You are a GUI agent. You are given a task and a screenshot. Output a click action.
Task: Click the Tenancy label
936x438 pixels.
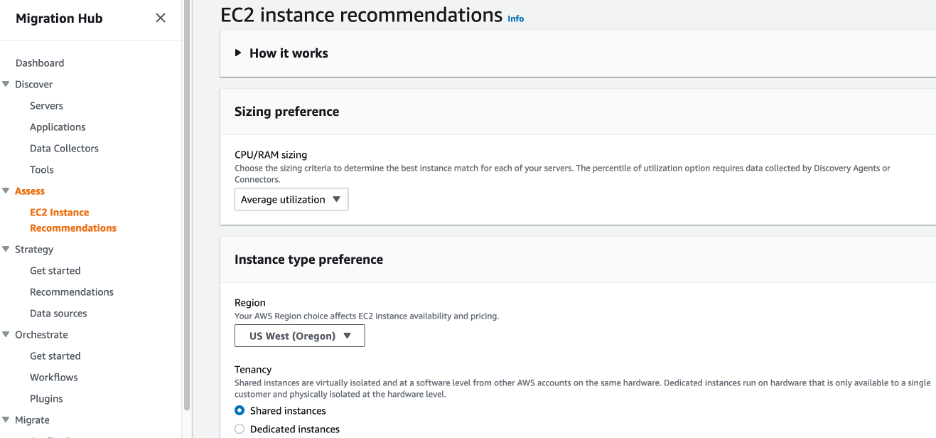[x=253, y=370]
